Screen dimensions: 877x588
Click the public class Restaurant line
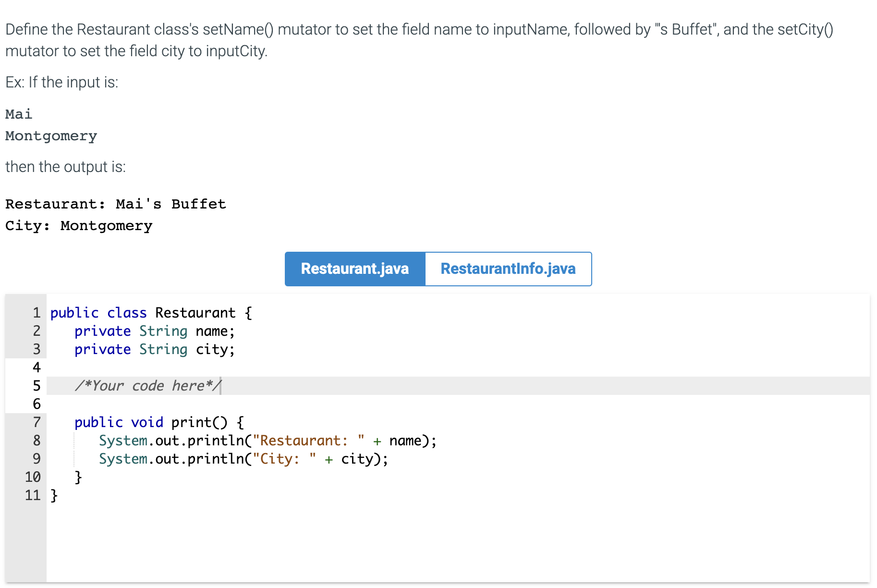(x=149, y=313)
